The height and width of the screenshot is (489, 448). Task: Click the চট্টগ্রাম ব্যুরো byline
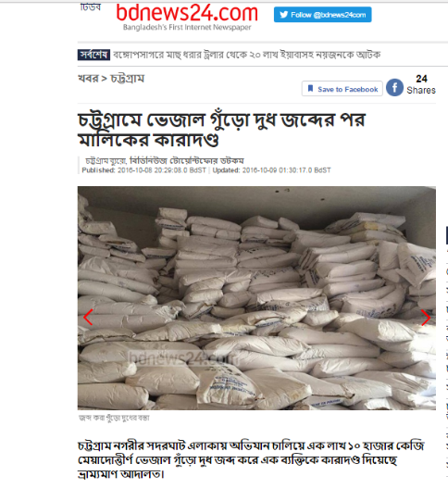tap(106, 161)
